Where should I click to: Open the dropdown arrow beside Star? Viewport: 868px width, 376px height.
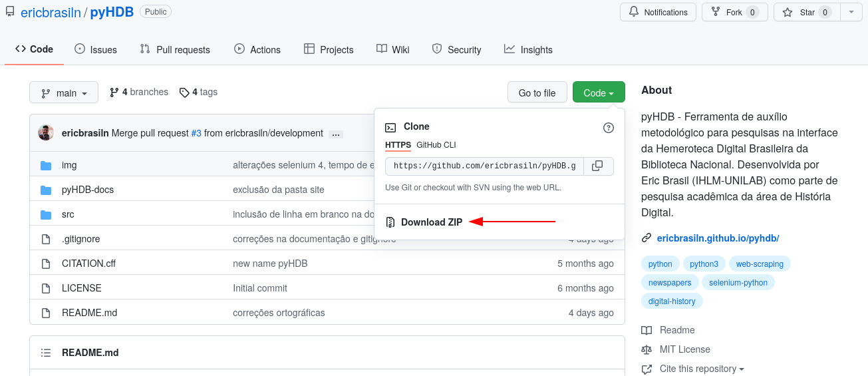click(x=851, y=12)
